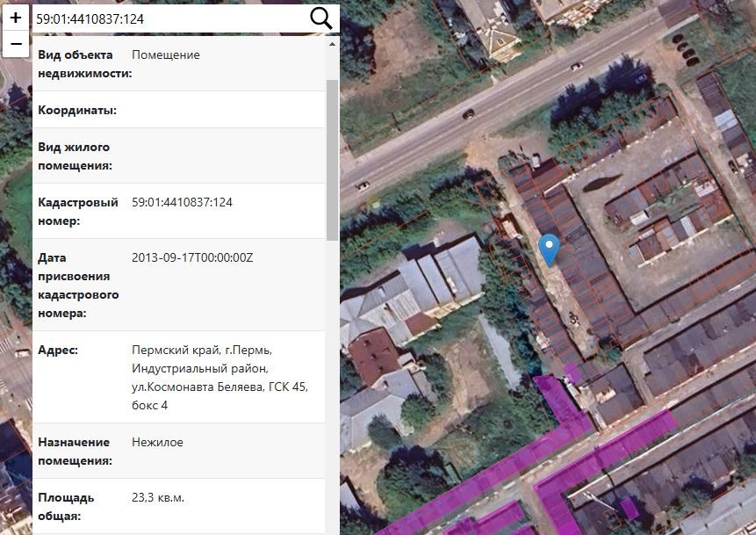The height and width of the screenshot is (535, 756).
Task: Run search with the magnifier icon
Action: (320, 18)
